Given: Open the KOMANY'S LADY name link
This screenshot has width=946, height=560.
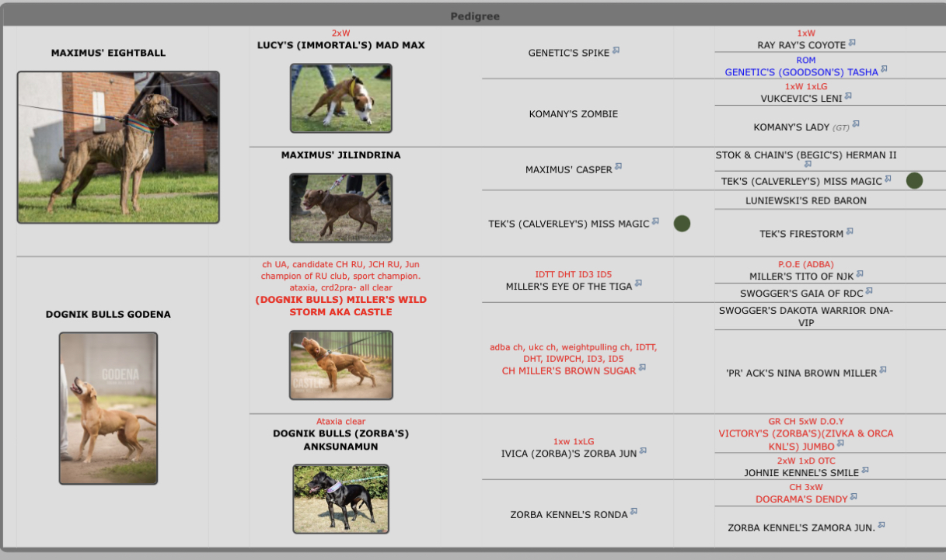Looking at the screenshot, I should click(791, 127).
